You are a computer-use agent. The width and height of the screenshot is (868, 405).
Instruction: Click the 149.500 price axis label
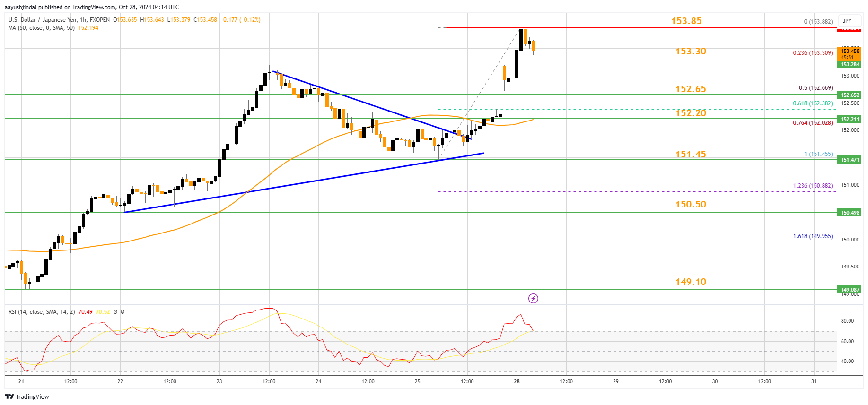850,267
